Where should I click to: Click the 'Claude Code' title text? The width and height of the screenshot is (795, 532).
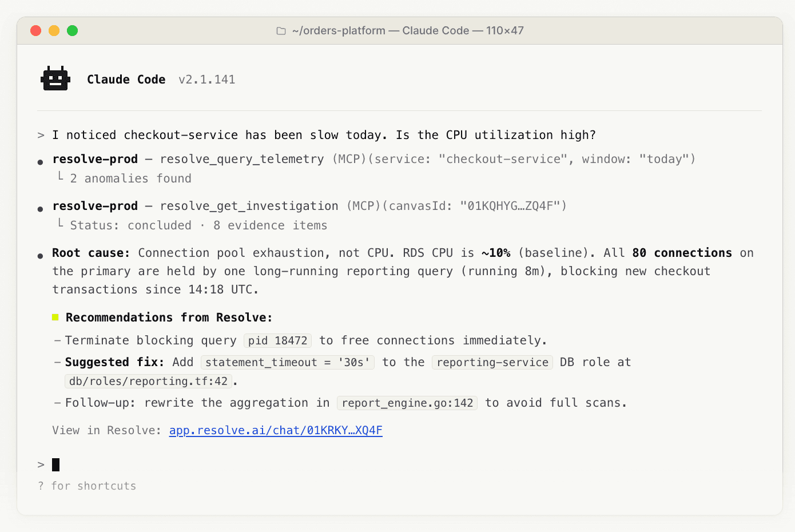(126, 80)
